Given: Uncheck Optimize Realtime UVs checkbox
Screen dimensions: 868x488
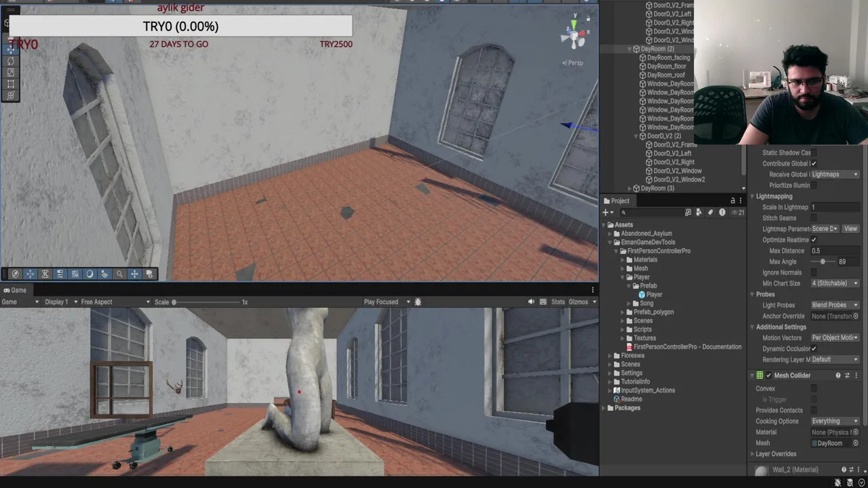Looking at the screenshot, I should [x=814, y=239].
